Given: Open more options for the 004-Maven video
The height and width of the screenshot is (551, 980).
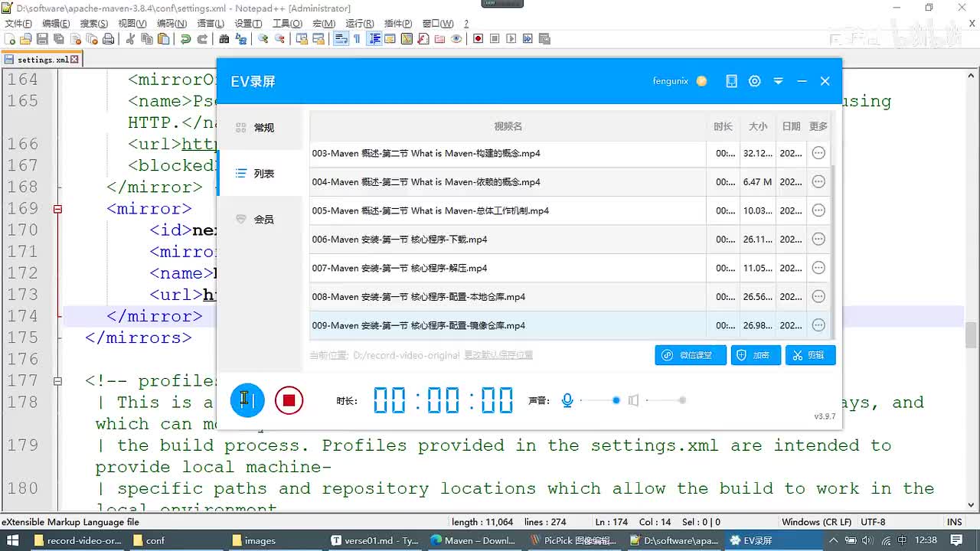Looking at the screenshot, I should coord(818,182).
